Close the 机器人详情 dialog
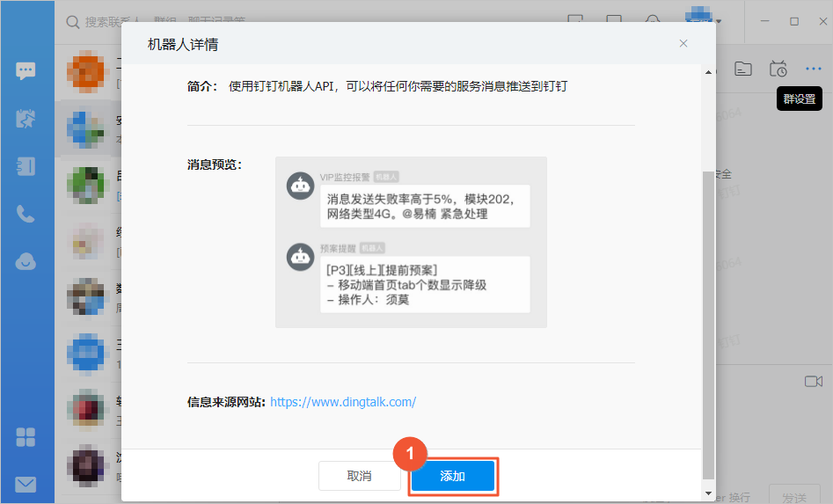Image resolution: width=833 pixels, height=504 pixels. pyautogui.click(x=683, y=44)
